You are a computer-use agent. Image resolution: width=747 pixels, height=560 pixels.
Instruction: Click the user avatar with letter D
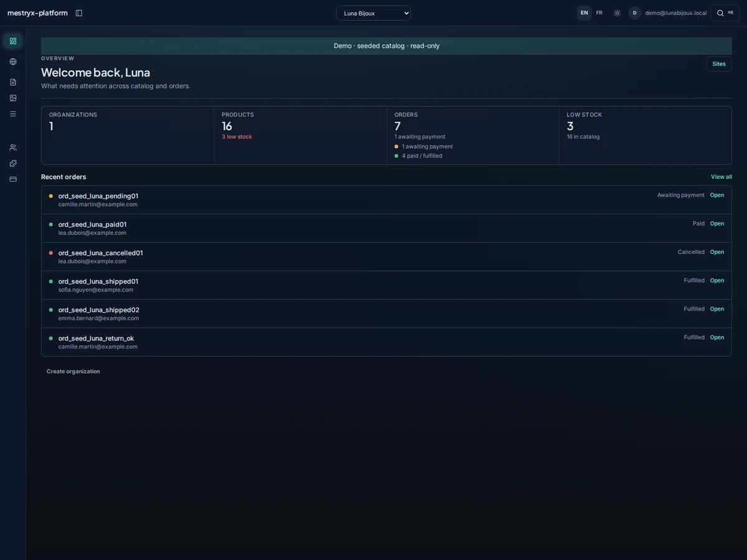coord(634,13)
